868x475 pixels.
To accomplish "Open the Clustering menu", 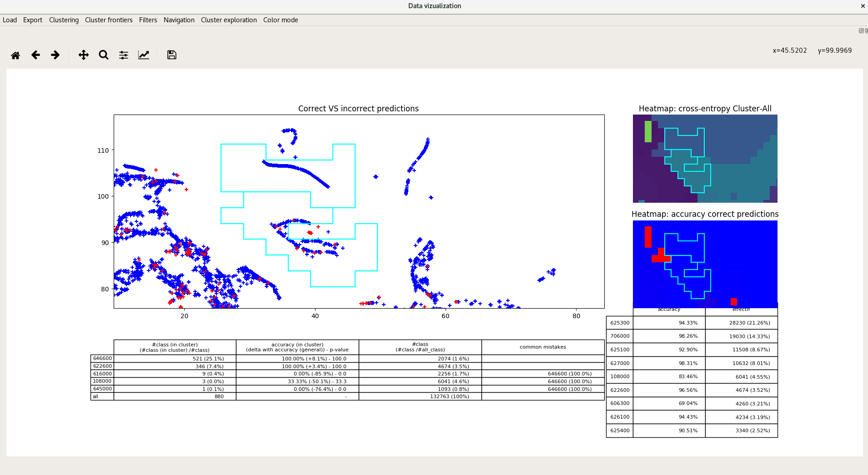I will pyautogui.click(x=64, y=20).
